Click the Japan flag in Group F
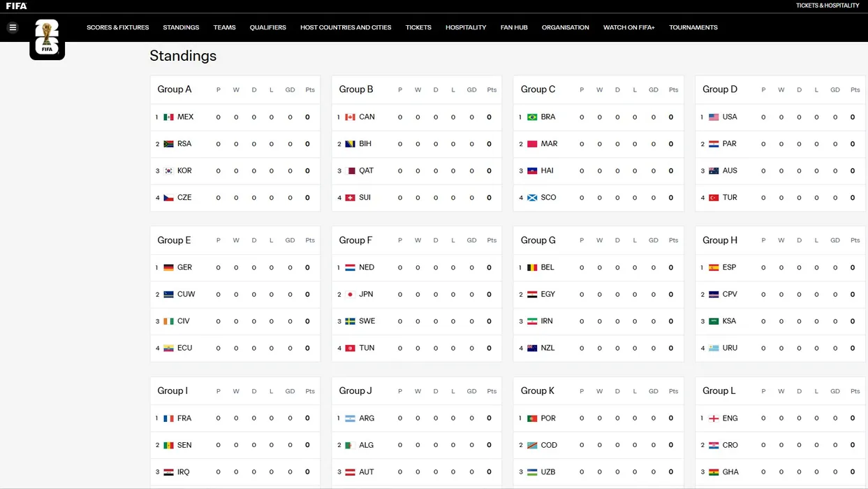Viewport: 868px width, 489px height. tap(350, 295)
